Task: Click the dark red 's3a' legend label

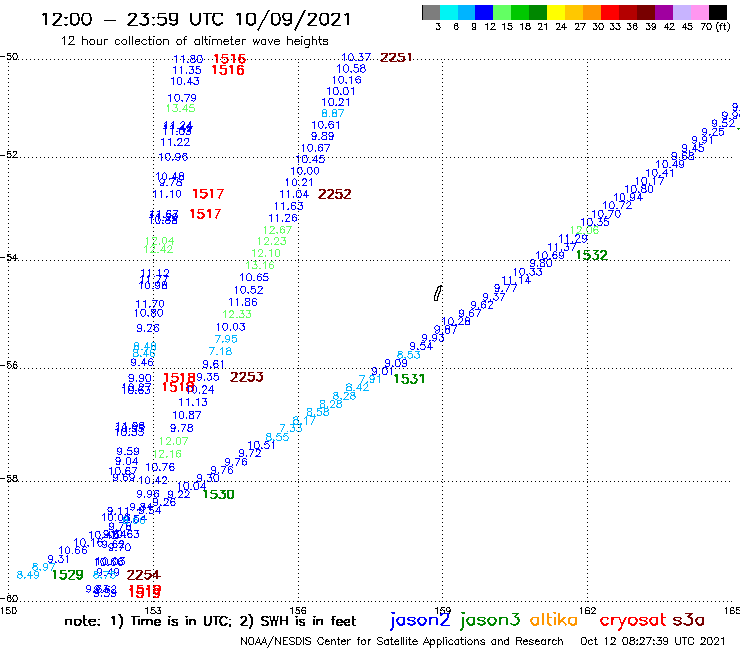Action: click(688, 621)
